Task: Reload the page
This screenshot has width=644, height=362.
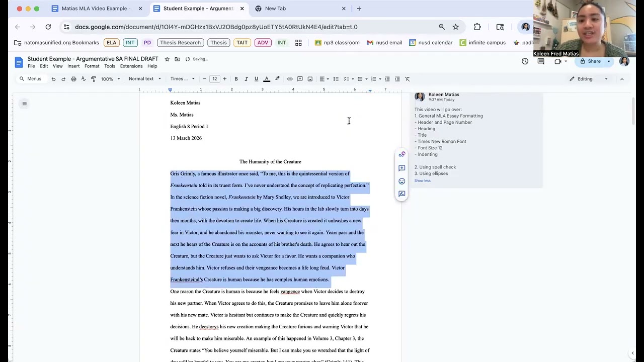Action: pyautogui.click(x=48, y=27)
